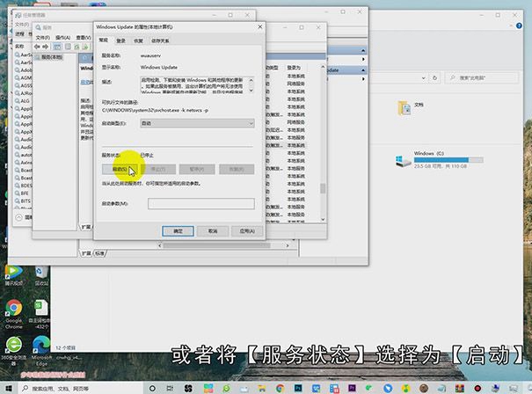Click the 启动(S) start service button
The height and width of the screenshot is (394, 532).
coord(120,169)
